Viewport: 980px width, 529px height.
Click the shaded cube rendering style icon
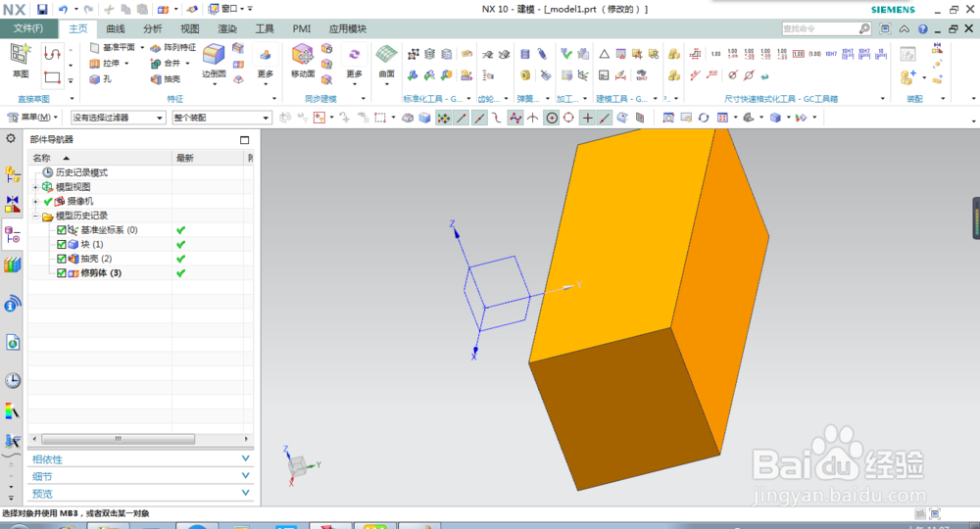tap(775, 118)
